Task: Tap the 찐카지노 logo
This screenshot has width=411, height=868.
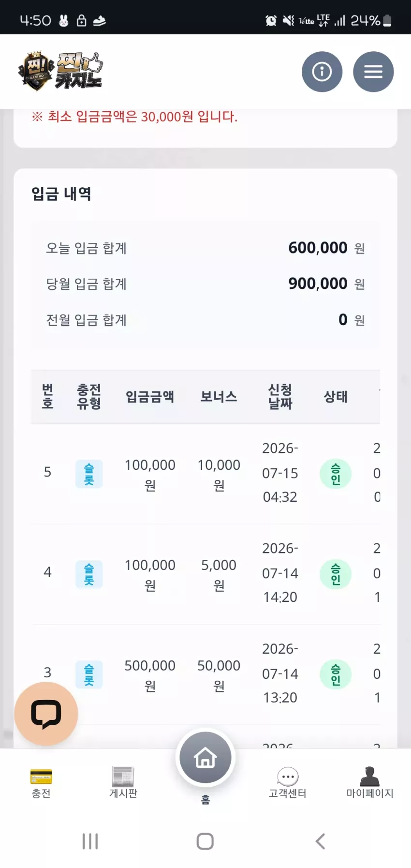Action: pyautogui.click(x=61, y=71)
